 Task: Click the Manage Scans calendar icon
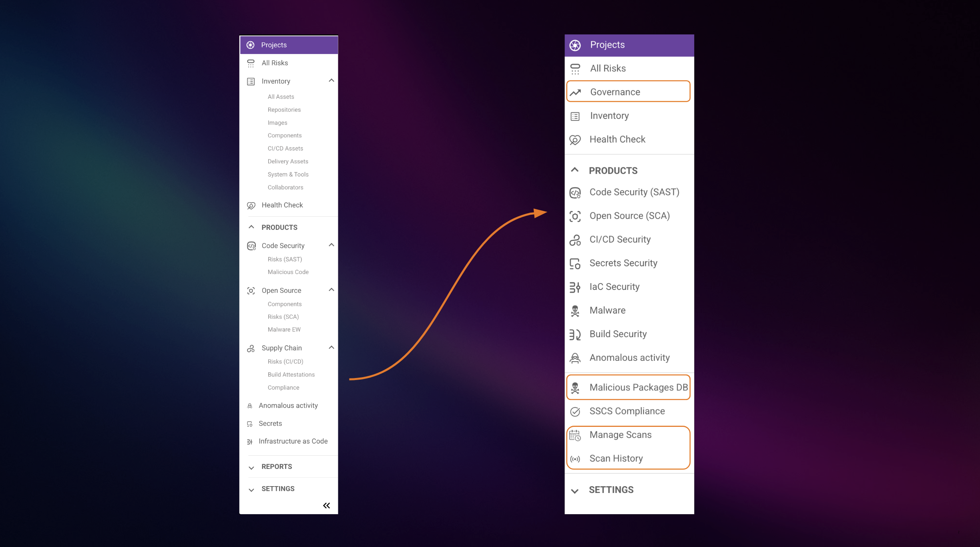(x=575, y=435)
